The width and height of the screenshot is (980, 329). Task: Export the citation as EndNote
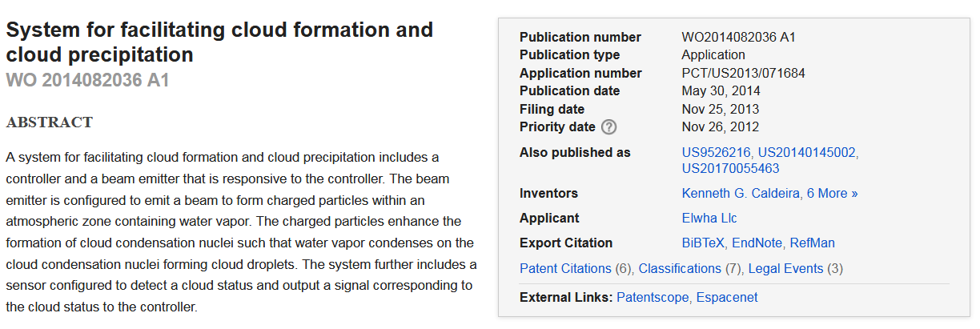pyautogui.click(x=757, y=243)
